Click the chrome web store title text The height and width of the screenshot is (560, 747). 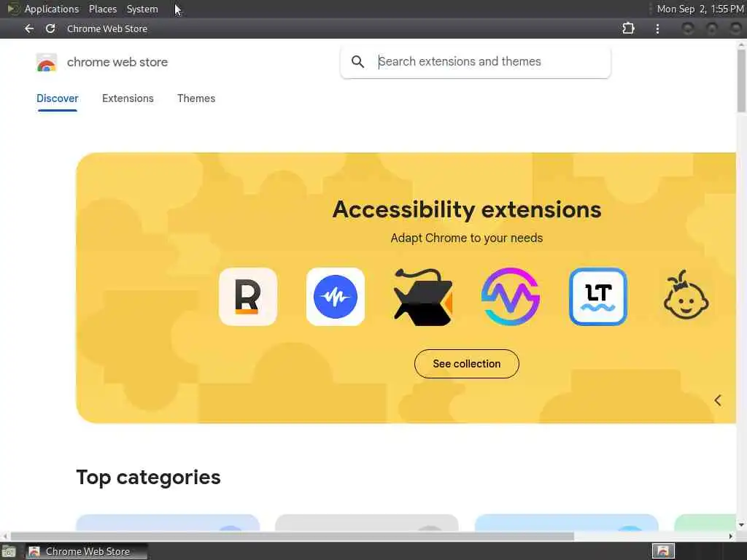[117, 63]
